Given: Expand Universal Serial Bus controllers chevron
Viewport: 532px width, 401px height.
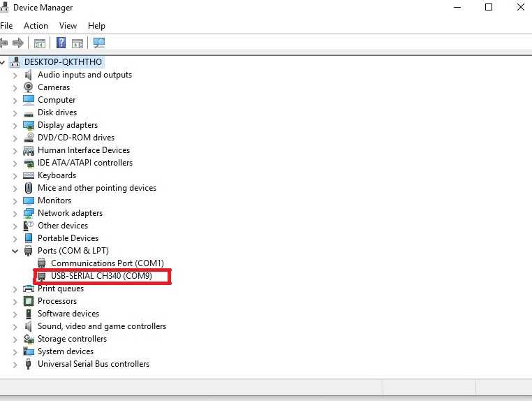Looking at the screenshot, I should [15, 365].
